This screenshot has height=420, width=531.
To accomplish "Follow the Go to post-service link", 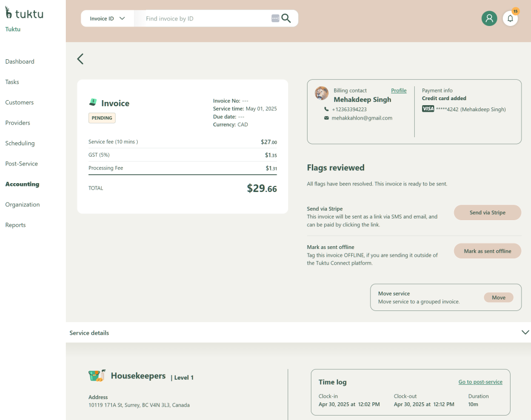I will pos(480,382).
